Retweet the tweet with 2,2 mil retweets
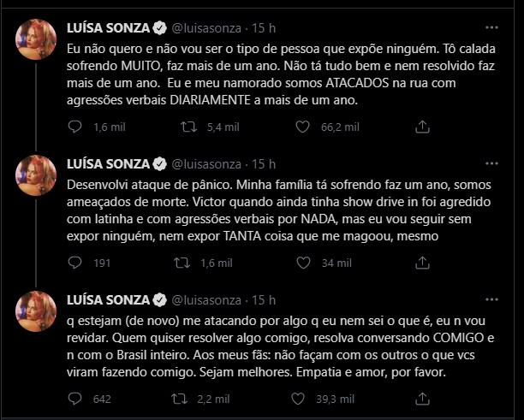 (x=179, y=399)
